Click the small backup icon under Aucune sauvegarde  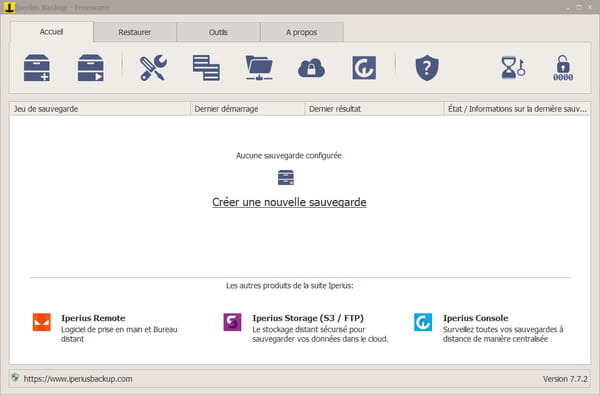(286, 178)
